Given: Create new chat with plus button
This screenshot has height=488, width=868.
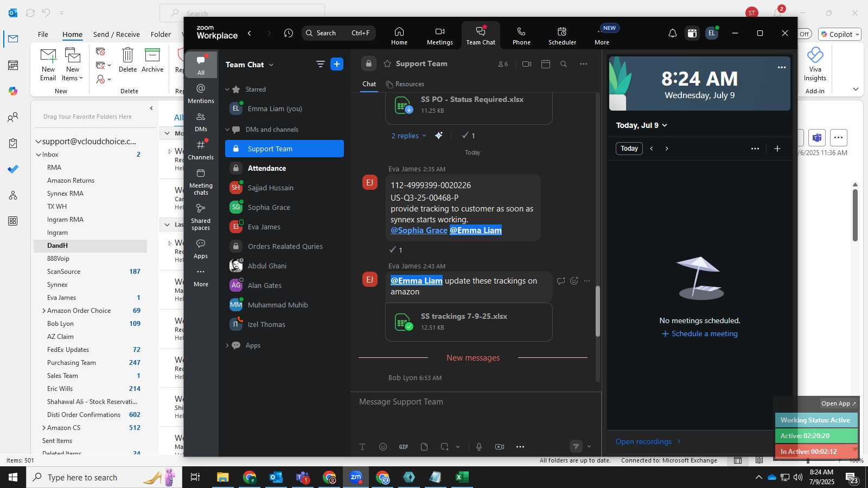Looking at the screenshot, I should [337, 64].
